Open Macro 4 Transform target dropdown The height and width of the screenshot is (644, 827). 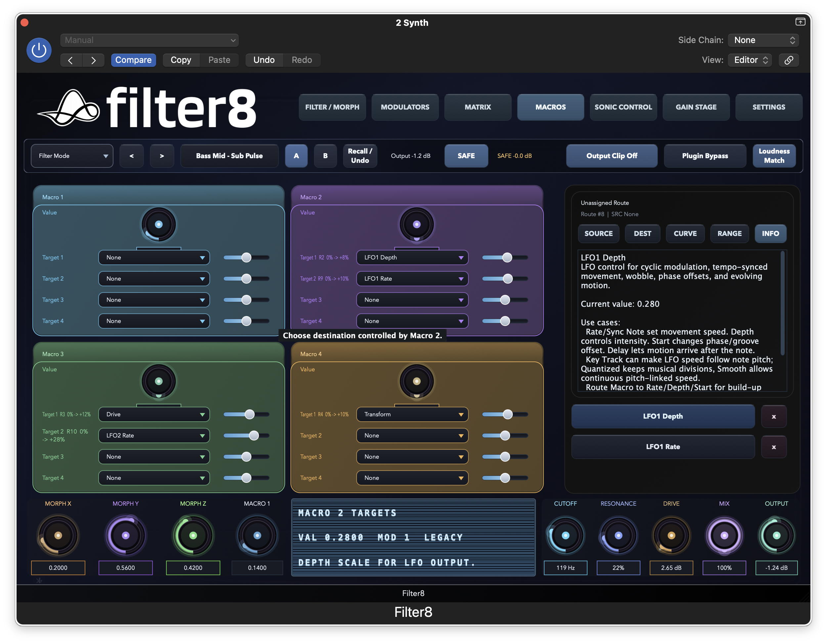tap(412, 414)
